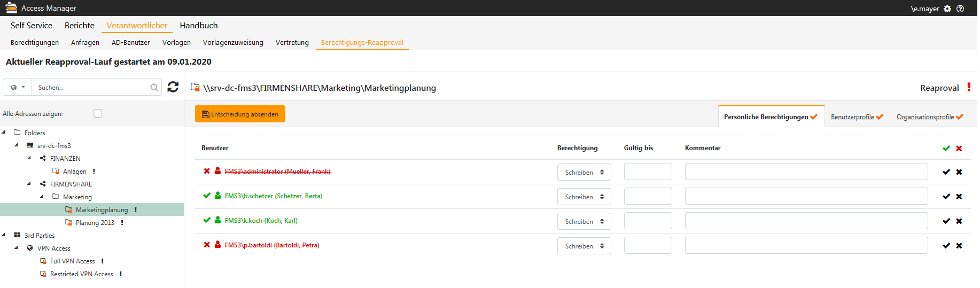Open help question mark icon in header

tap(960, 9)
